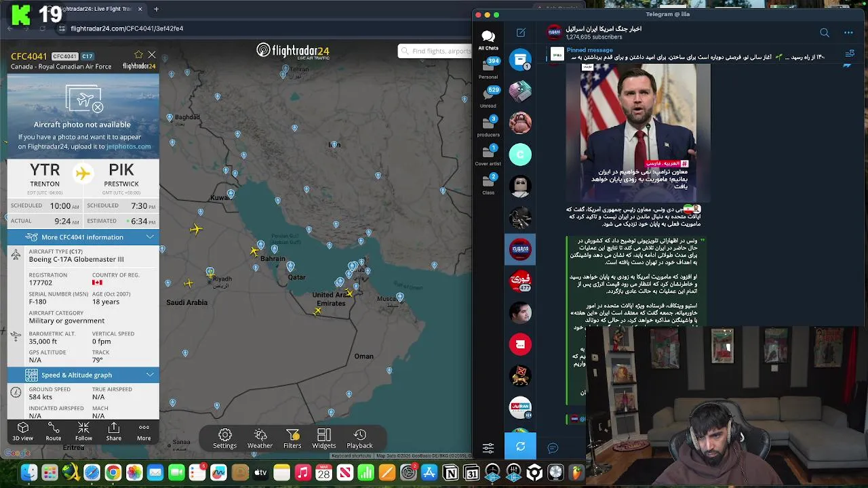Select the yellow aircraft over United Arab Emirates label

click(x=349, y=293)
